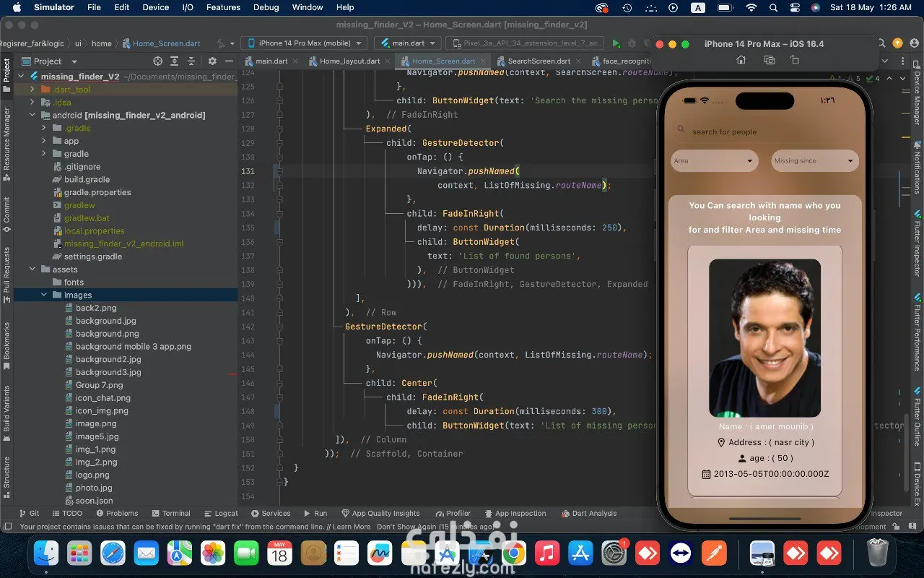Switch to the main.dart editor tab
This screenshot has width=924, height=578.
272,61
